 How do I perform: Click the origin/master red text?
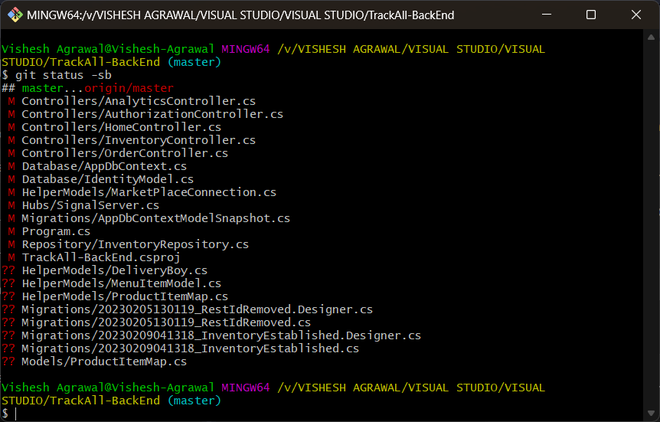pyautogui.click(x=129, y=88)
